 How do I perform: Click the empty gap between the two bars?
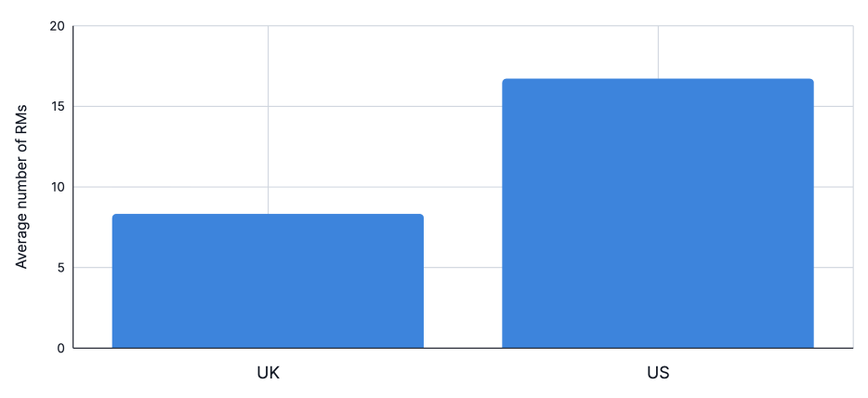(x=463, y=232)
